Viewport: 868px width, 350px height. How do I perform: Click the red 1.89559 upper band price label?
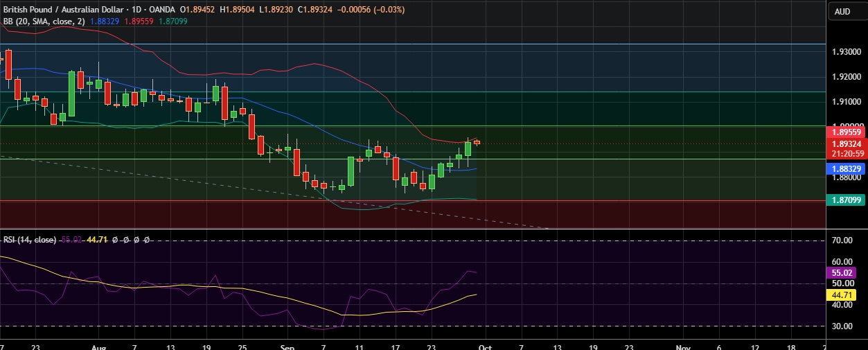[x=845, y=132]
